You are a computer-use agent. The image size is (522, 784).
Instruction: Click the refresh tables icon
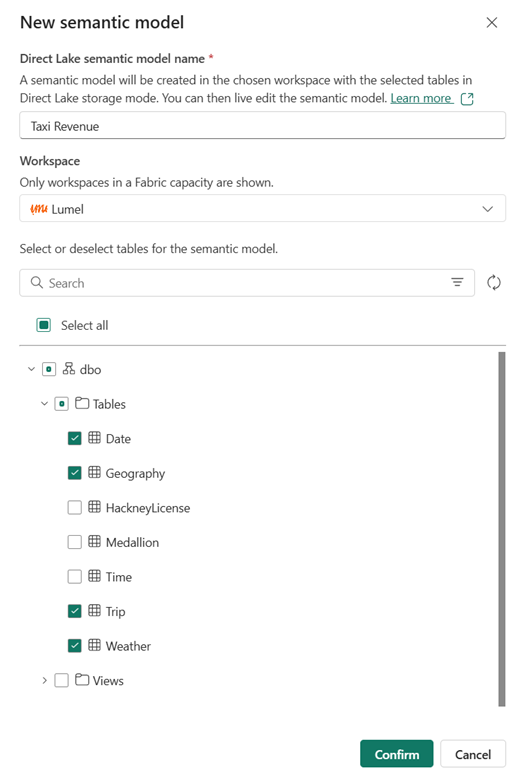click(494, 282)
